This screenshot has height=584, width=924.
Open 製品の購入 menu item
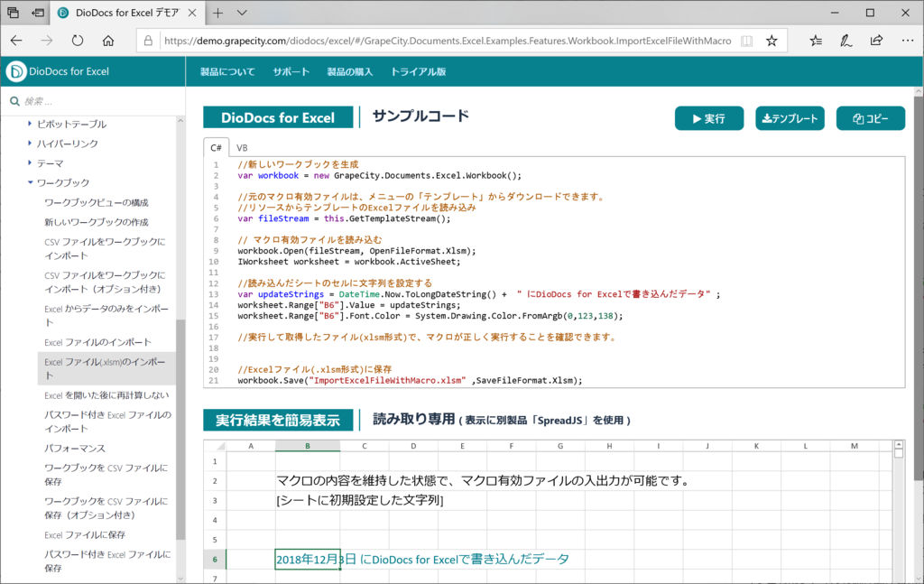tap(349, 72)
